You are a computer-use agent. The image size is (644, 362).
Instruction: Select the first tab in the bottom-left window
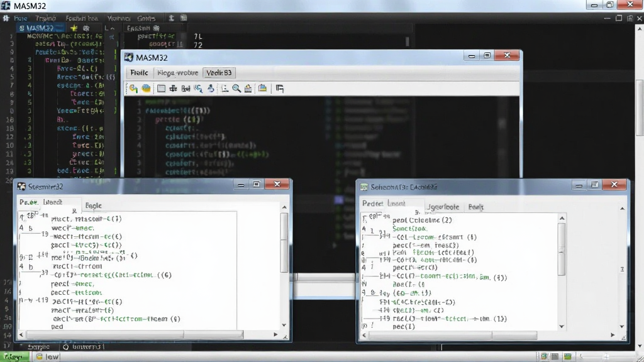coord(28,202)
